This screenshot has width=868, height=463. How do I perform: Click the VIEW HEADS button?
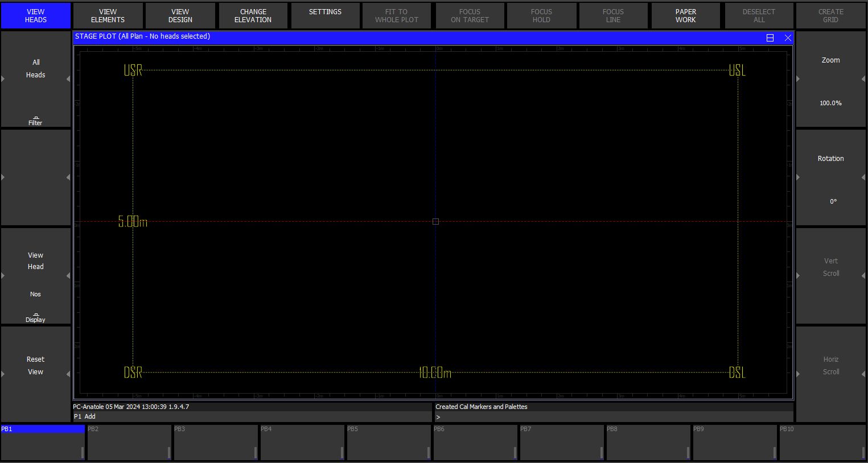36,16
